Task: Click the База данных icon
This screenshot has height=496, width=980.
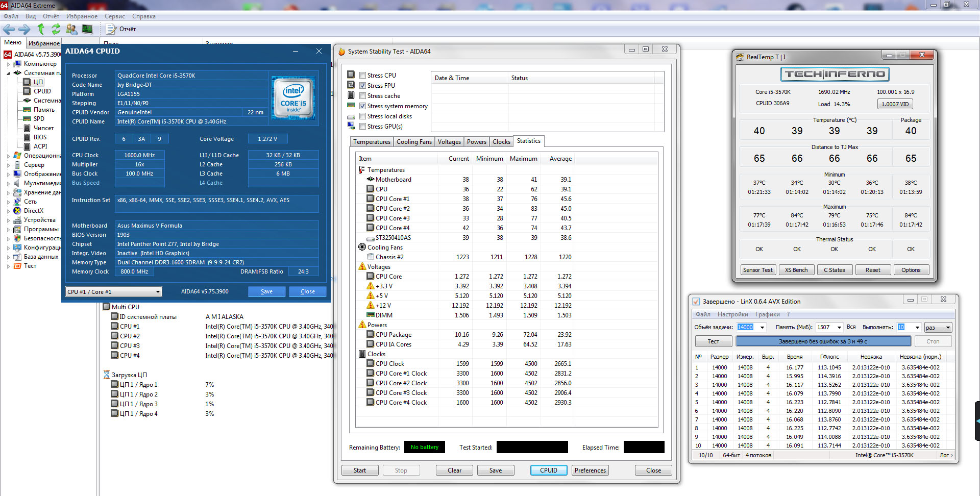Action: coord(17,257)
